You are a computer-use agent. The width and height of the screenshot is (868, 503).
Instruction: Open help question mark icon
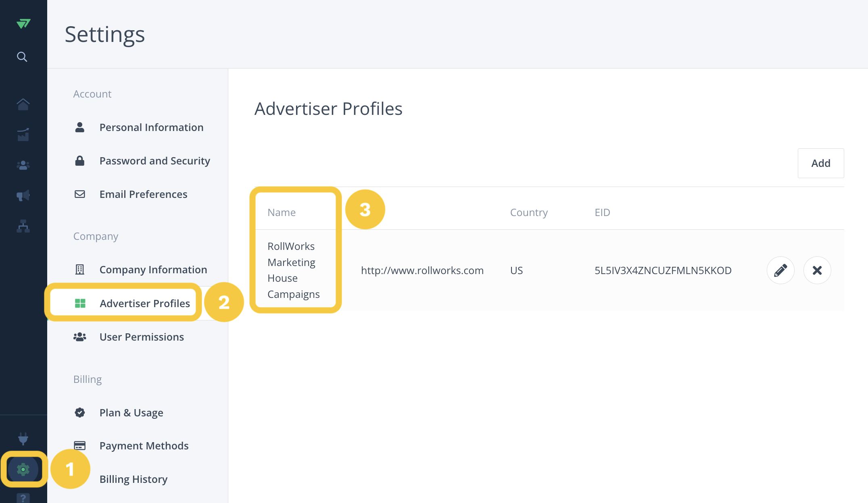coord(23,498)
